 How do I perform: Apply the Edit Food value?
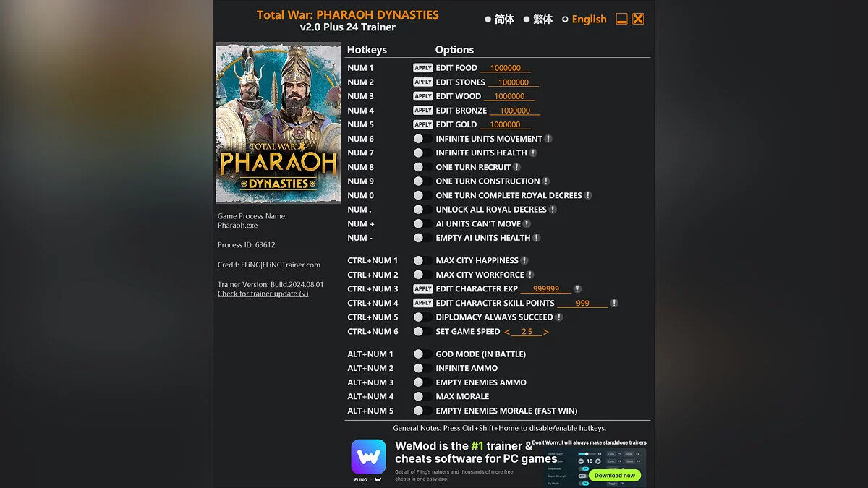click(x=423, y=68)
